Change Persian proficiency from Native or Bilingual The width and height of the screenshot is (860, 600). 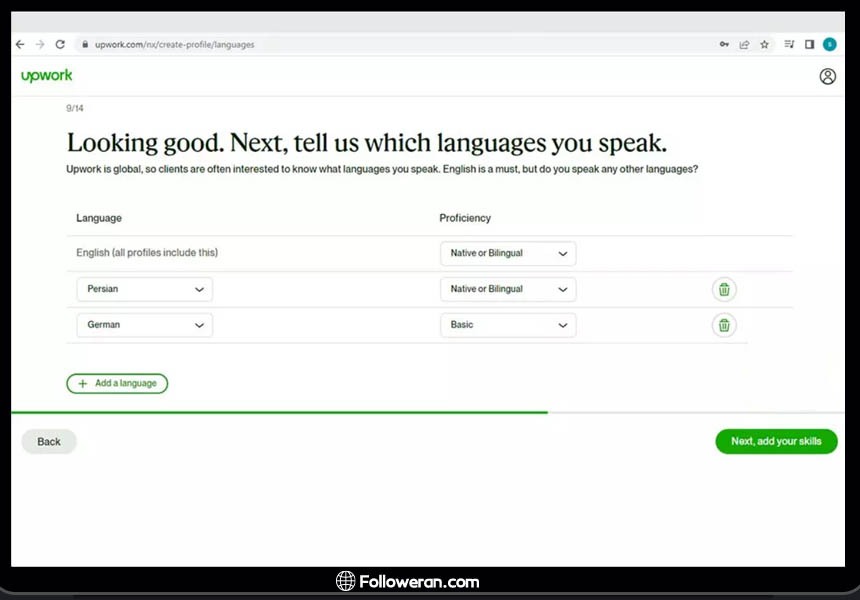tap(508, 290)
